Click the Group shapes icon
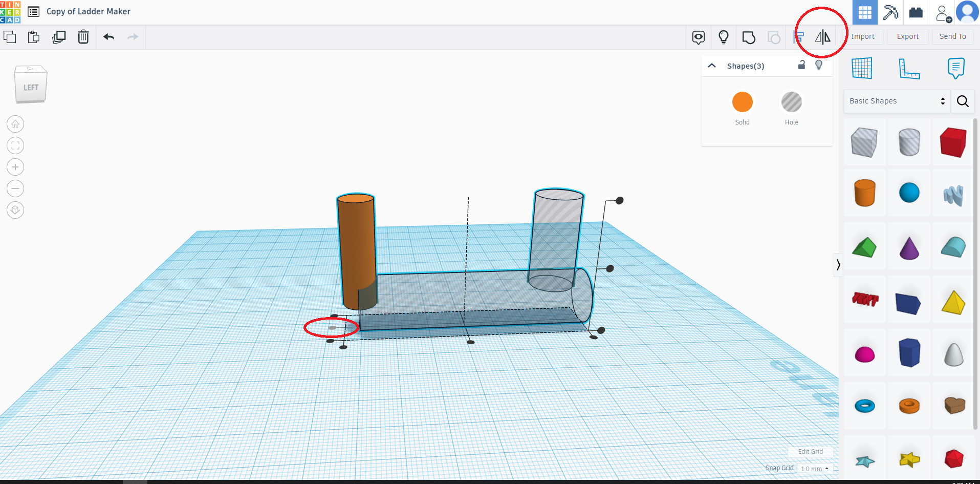The height and width of the screenshot is (484, 980). (x=749, y=37)
